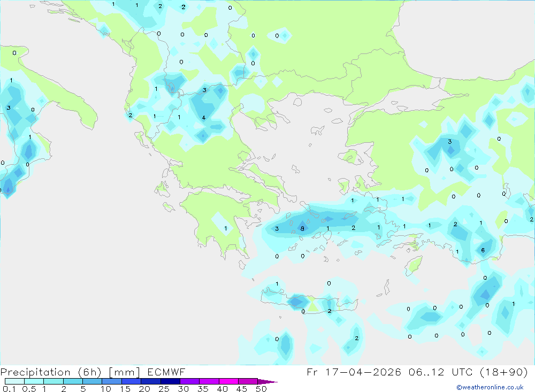Click the '6' precipitation value on the map
This screenshot has width=535, height=392.
coord(483,250)
